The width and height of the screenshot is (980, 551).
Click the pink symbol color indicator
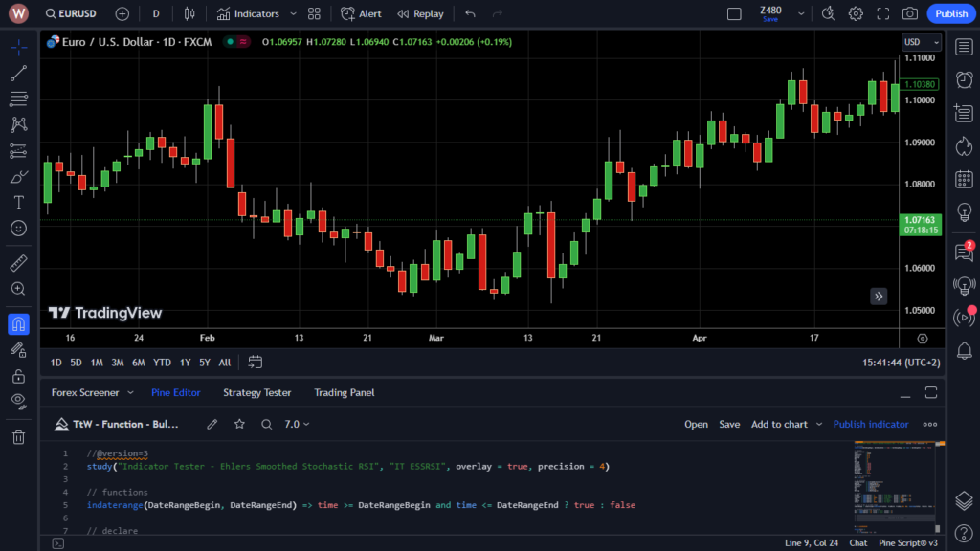(244, 42)
